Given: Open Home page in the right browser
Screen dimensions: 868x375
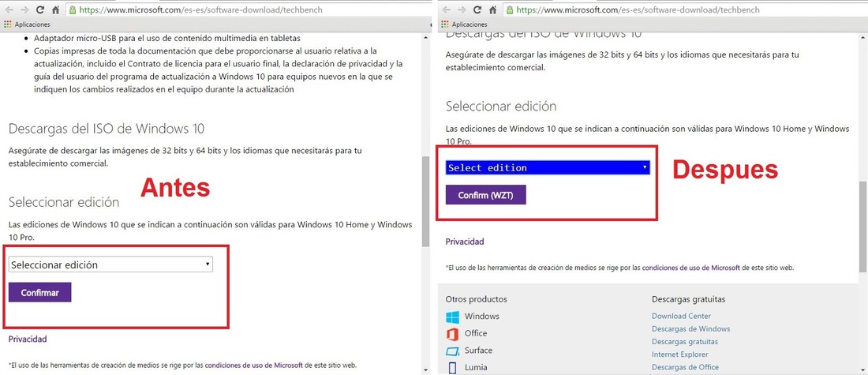Looking at the screenshot, I should (492, 10).
